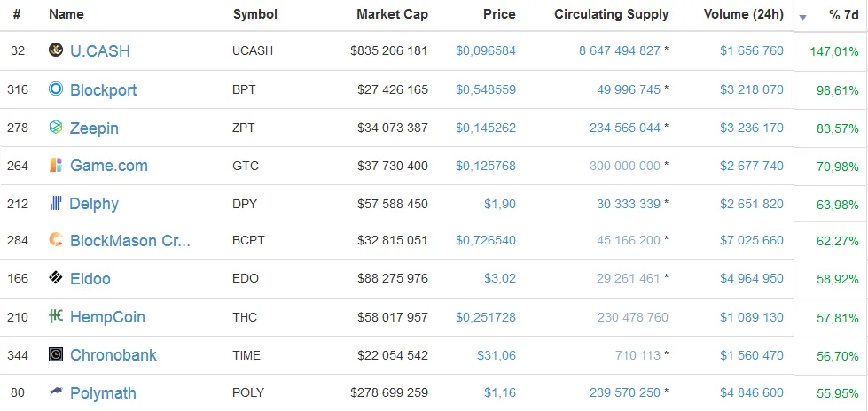The image size is (868, 411).
Task: Toggle sort arrow beside % 7d header
Action: pos(802,18)
